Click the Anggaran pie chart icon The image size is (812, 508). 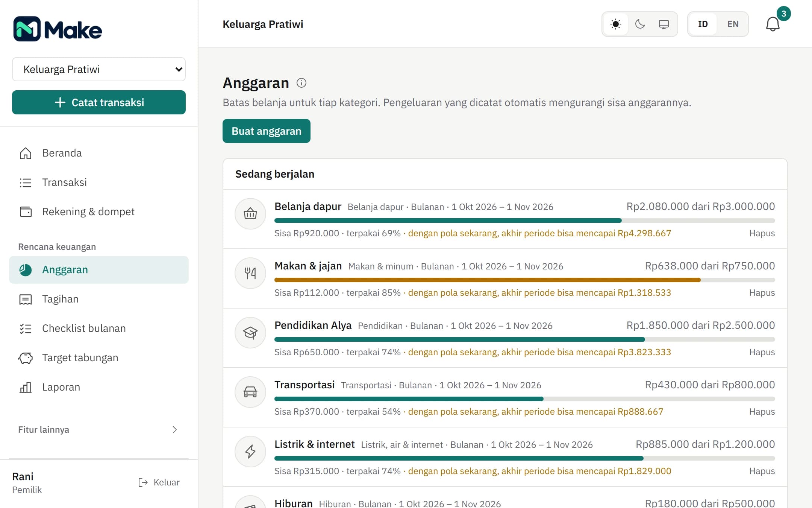[26, 270]
